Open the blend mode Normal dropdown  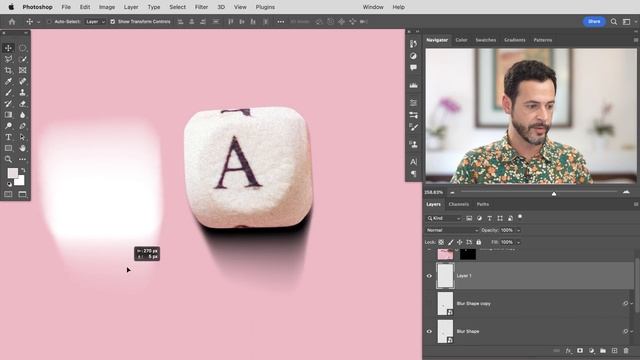[x=452, y=230]
